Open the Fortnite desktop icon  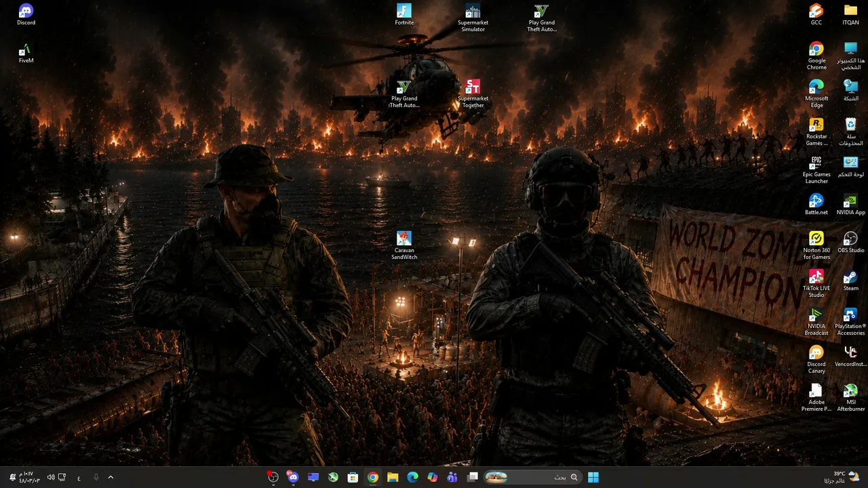click(404, 15)
